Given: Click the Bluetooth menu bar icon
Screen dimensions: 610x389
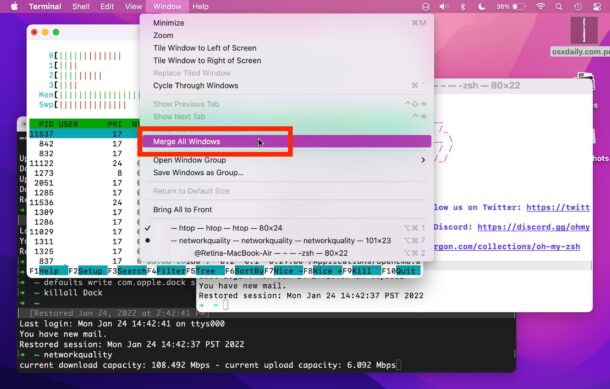Looking at the screenshot, I should tap(463, 7).
